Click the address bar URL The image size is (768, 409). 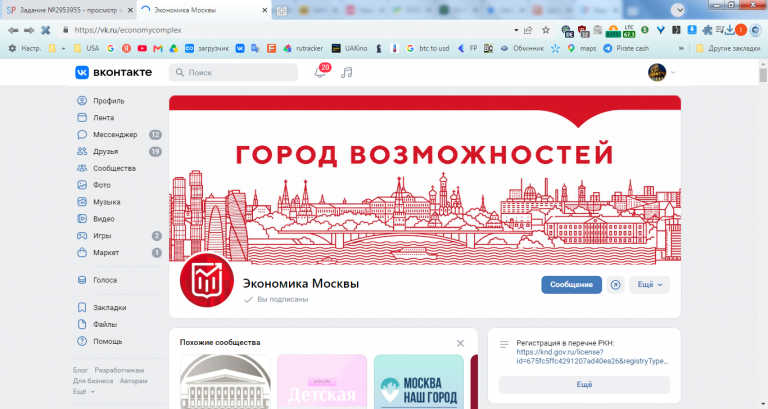(128, 30)
